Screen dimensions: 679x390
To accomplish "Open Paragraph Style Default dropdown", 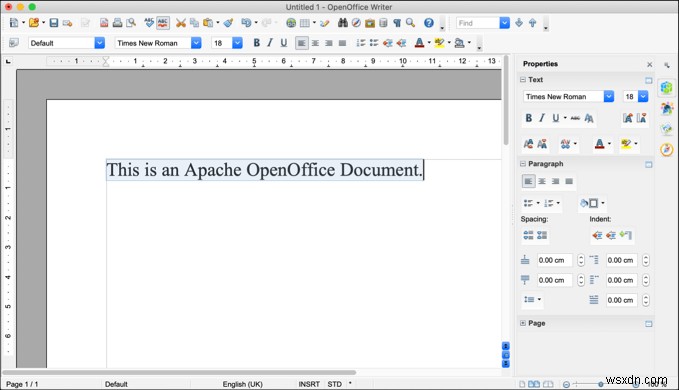I will [x=100, y=42].
